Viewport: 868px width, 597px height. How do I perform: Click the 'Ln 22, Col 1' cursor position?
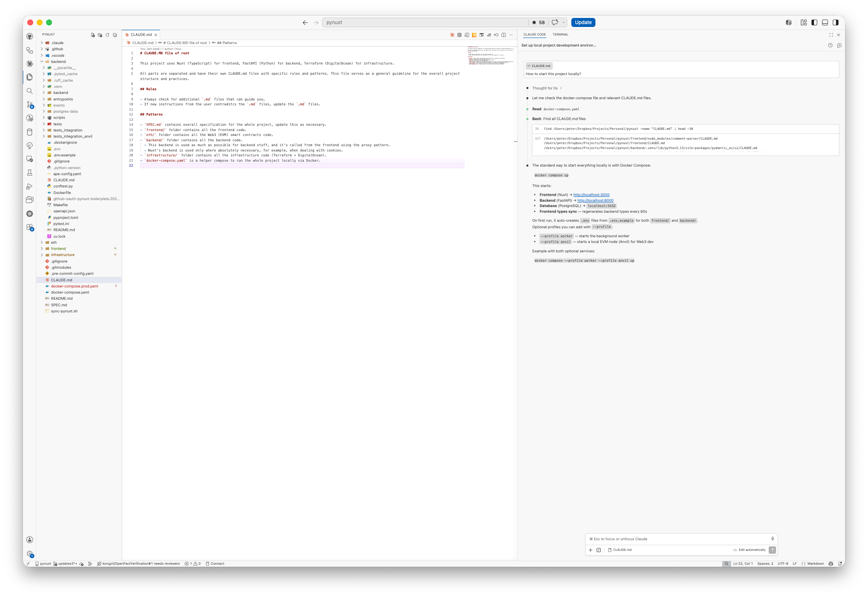pyautogui.click(x=743, y=564)
